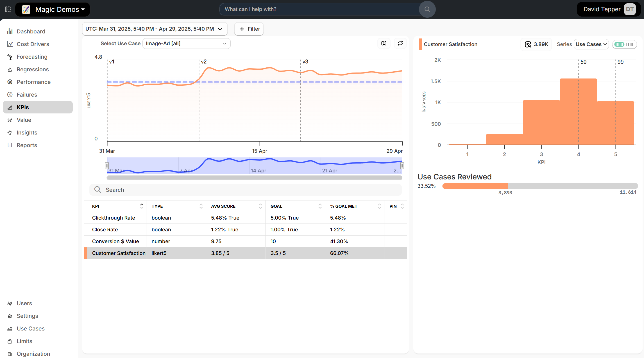The height and width of the screenshot is (358, 644).
Task: Open the Series Use Cases dropdown
Action: (591, 44)
